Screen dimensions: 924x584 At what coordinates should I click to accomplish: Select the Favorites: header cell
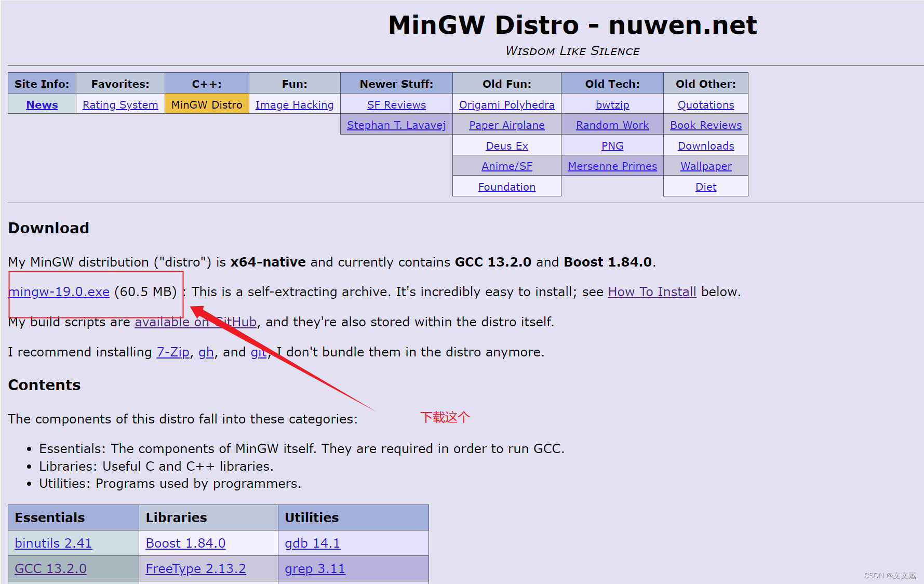pyautogui.click(x=120, y=83)
